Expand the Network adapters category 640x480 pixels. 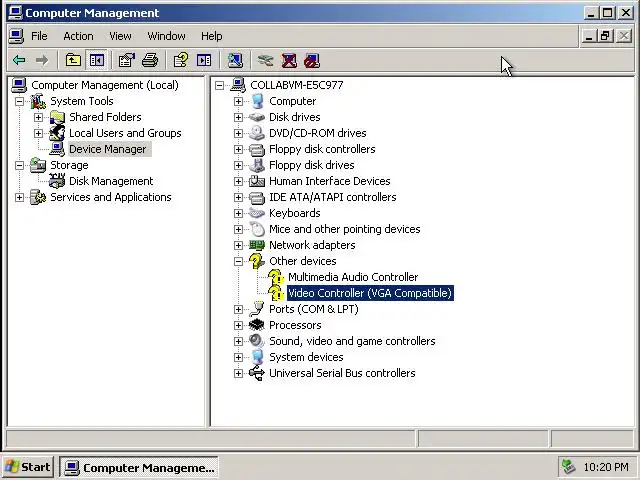[x=238, y=245]
